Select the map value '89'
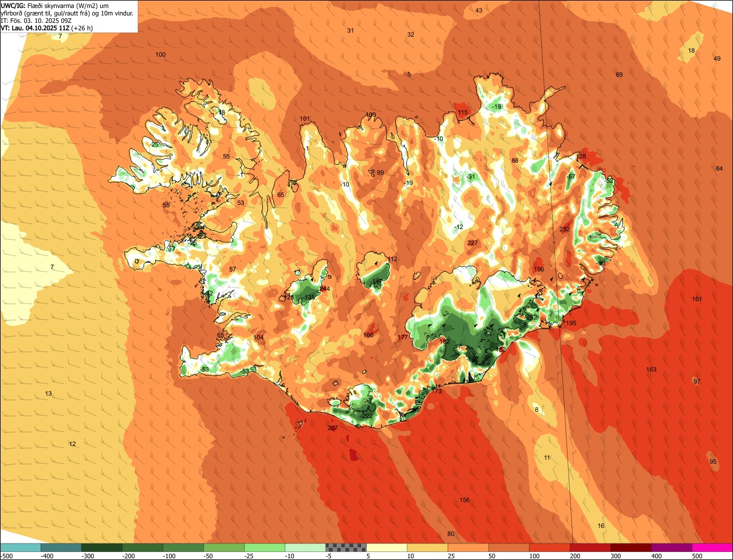 point(619,75)
